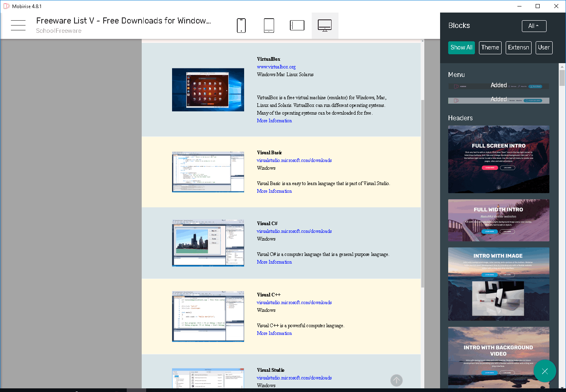Close the Blocks panel with X button
Screen dimensions: 566x392
tap(545, 371)
